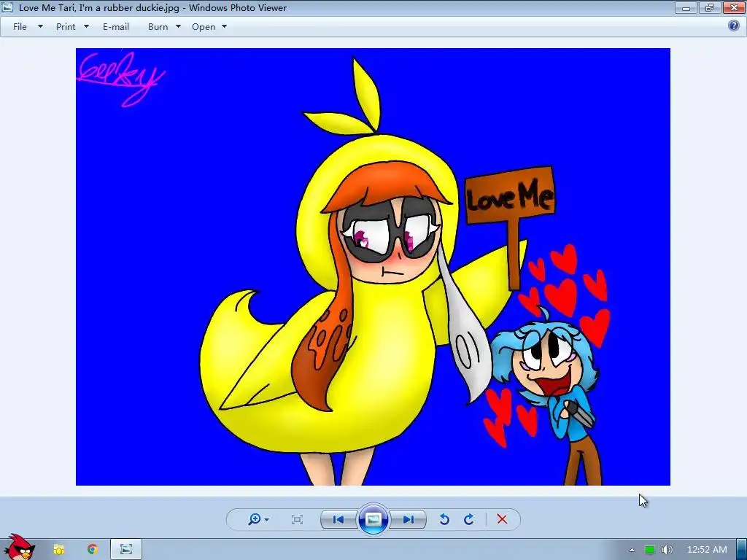Start the slide show
747x560 pixels.
(373, 519)
